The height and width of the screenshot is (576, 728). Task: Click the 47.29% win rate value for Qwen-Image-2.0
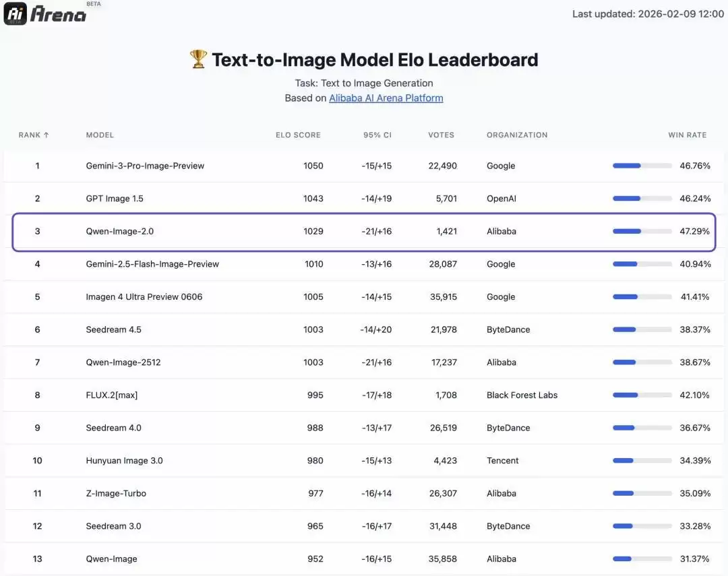click(x=695, y=231)
